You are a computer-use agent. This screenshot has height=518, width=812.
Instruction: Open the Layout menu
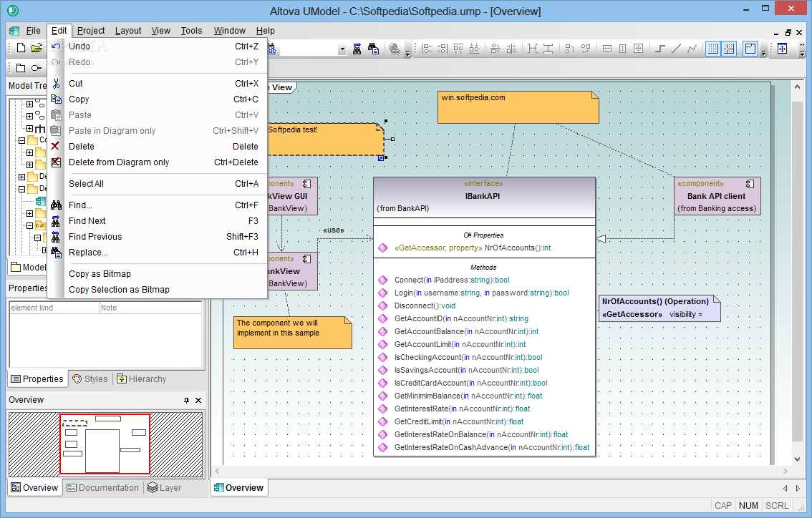coord(128,31)
